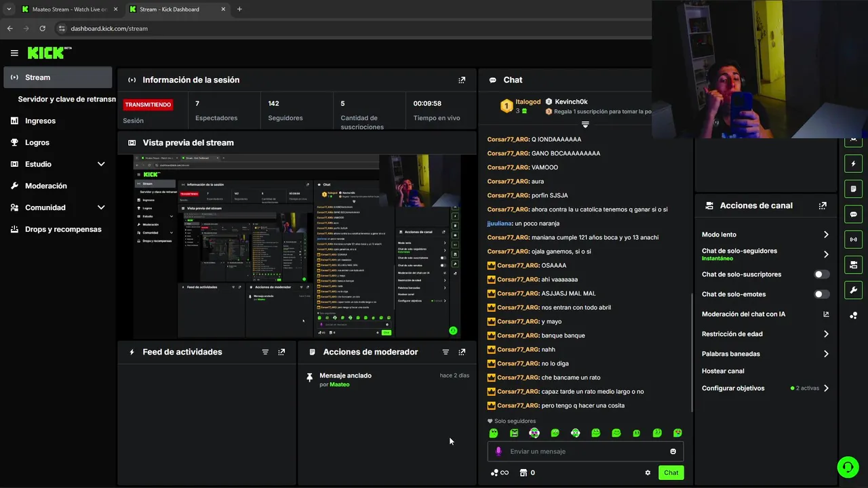This screenshot has width=868, height=488.
Task: Open the hamburger menu next to KICK logo
Action: 14,53
